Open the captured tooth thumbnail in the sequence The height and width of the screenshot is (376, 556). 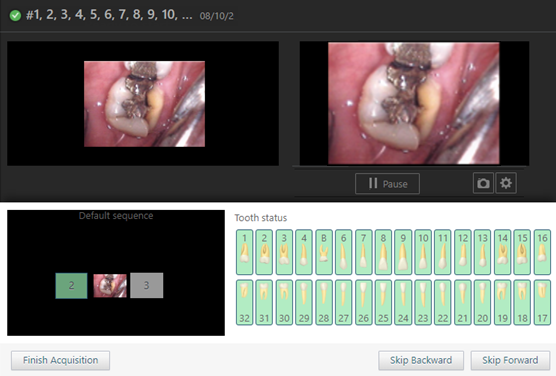[x=110, y=286]
